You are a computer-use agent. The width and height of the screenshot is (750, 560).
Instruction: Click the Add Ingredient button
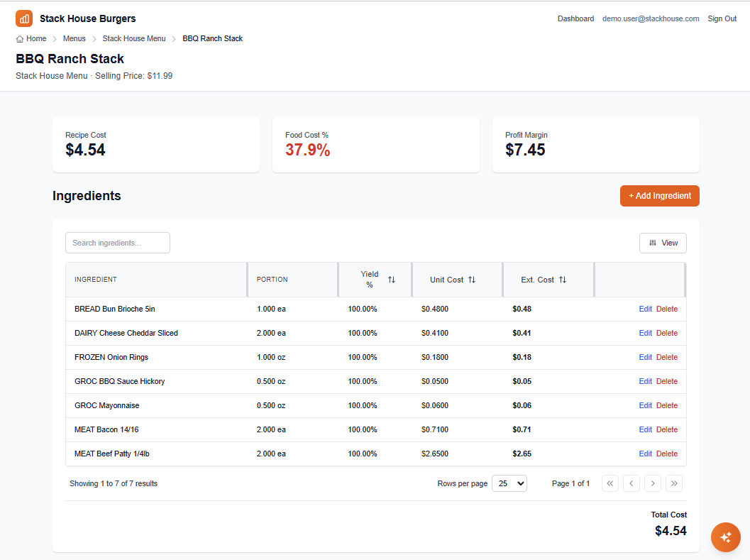tap(659, 196)
